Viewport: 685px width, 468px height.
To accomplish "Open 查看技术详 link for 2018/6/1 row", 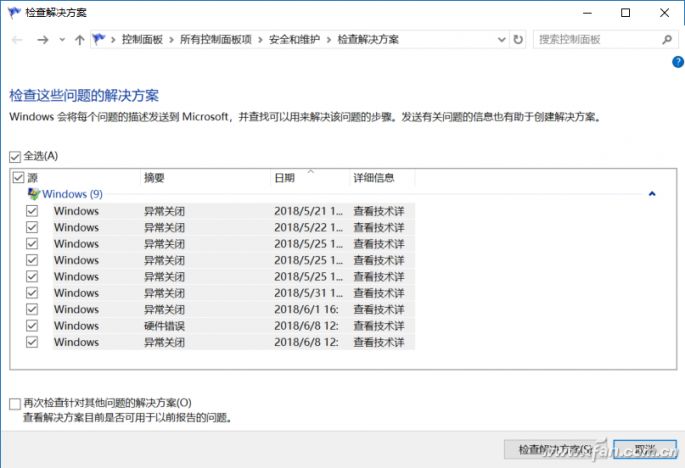I will coord(379,309).
